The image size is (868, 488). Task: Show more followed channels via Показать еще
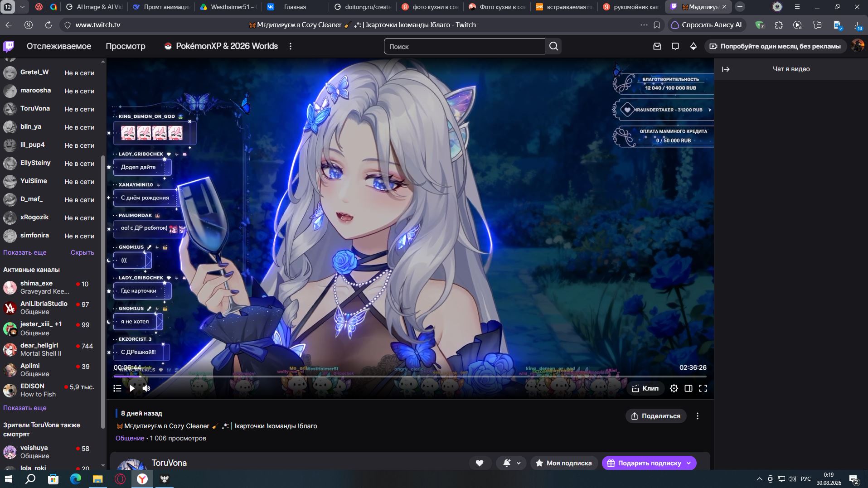click(x=25, y=252)
